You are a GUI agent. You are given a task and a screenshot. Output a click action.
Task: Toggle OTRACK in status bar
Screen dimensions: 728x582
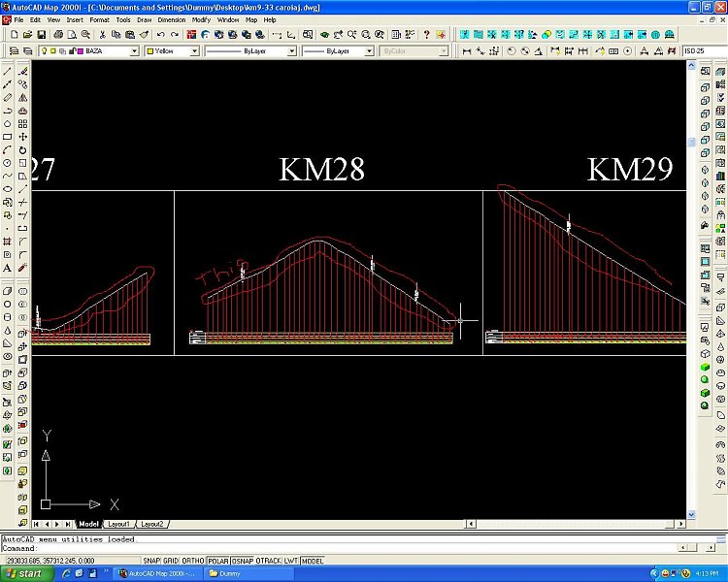(268, 561)
